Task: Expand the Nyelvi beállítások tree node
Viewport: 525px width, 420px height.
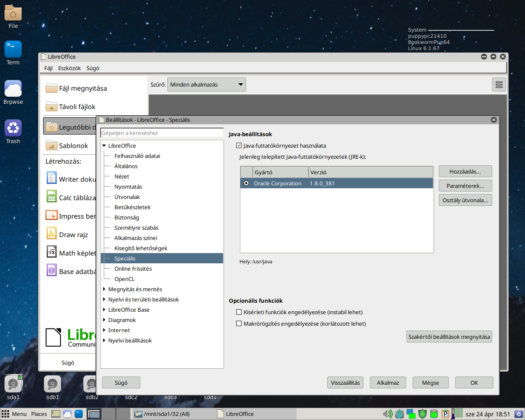Action: pos(104,340)
